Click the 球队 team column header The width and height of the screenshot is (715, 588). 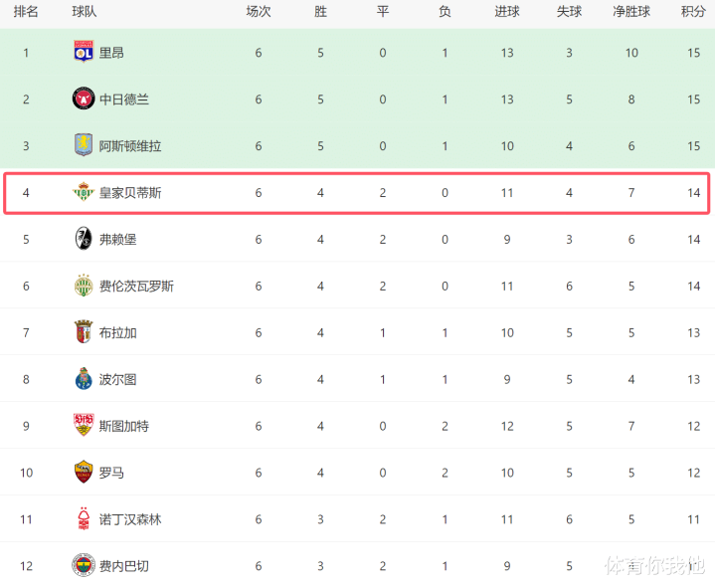click(85, 12)
